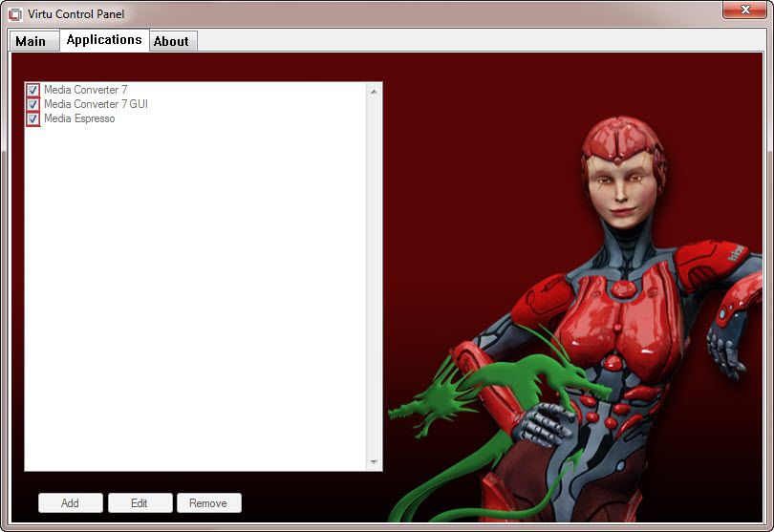The image size is (774, 532).
Task: Toggle the Media Converter 7 GUI checkbox
Action: [x=32, y=104]
